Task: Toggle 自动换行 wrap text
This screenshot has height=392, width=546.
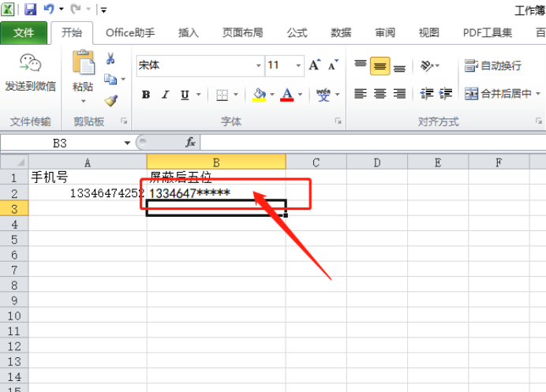Action: (492, 65)
